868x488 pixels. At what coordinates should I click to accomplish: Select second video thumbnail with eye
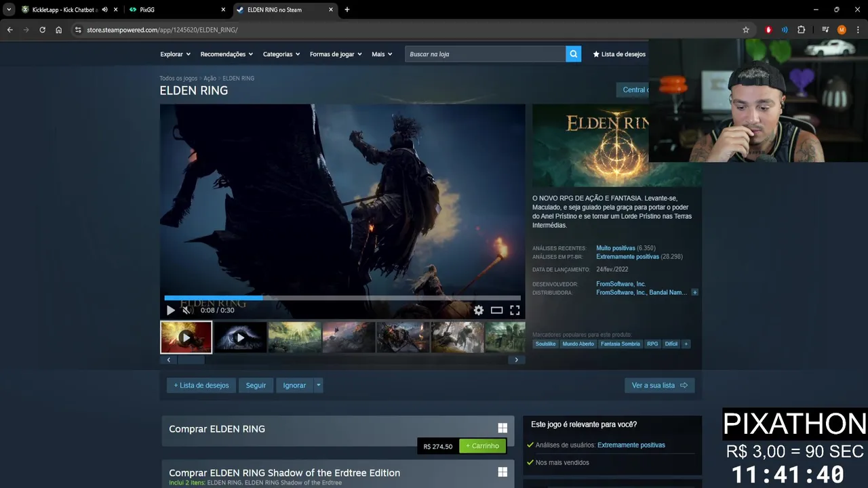pos(240,338)
